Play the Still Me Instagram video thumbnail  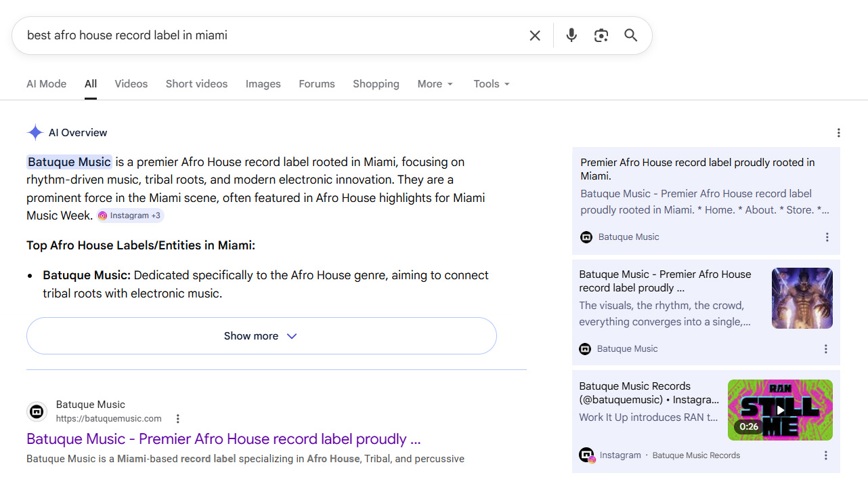tap(780, 410)
